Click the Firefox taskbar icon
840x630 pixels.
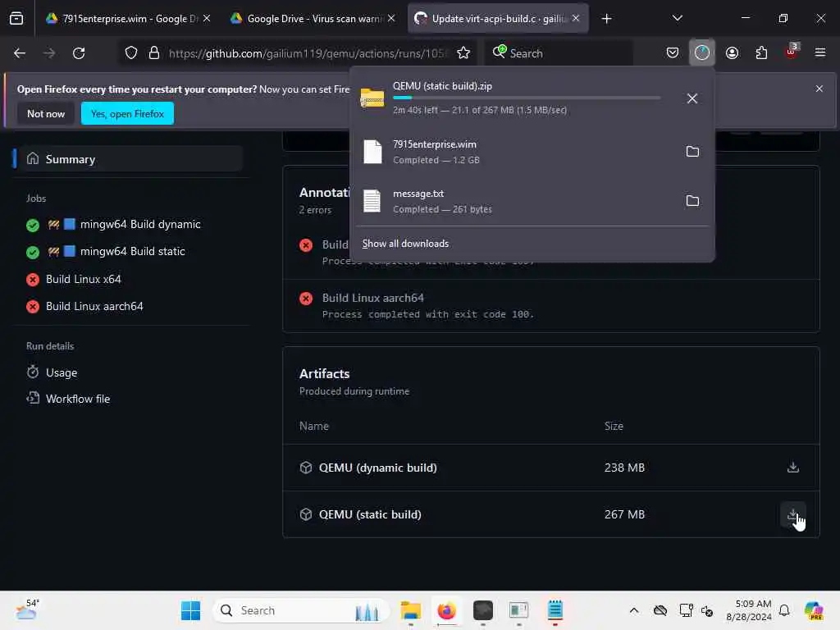click(446, 610)
